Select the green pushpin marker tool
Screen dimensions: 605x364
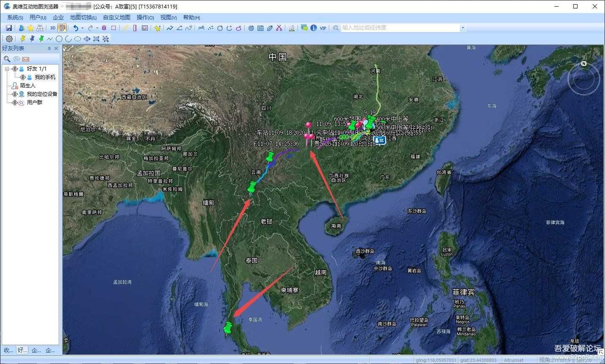(x=42, y=39)
